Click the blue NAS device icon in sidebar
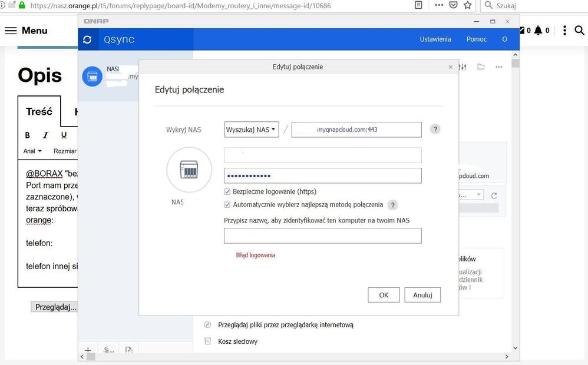 click(92, 77)
